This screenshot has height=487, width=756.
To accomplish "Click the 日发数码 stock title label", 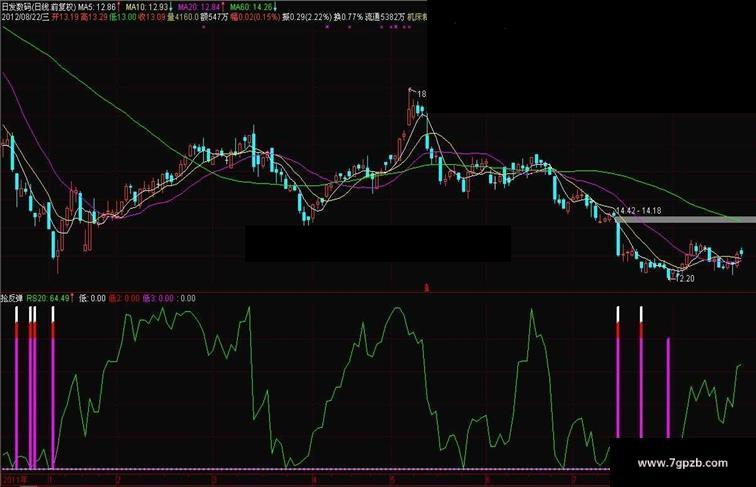I will point(38,7).
